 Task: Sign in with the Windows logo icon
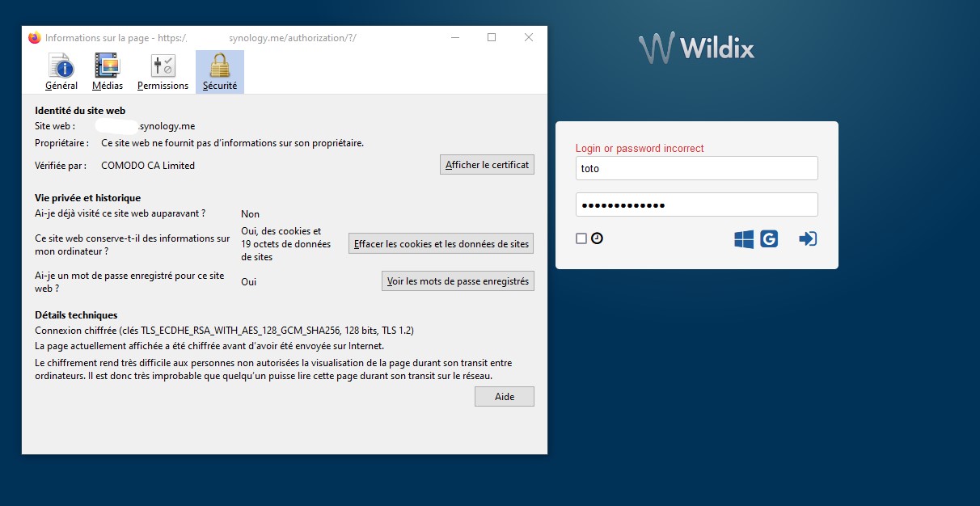coord(744,239)
